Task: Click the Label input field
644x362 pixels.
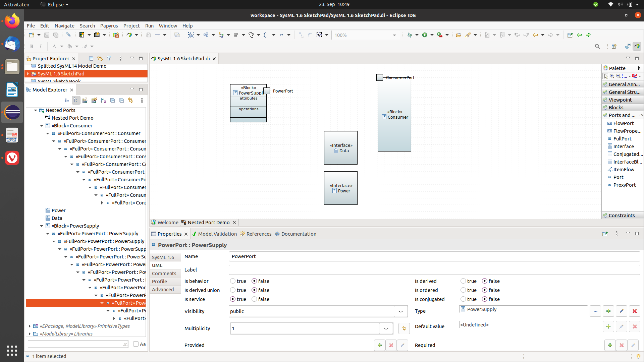Action: [x=434, y=270]
